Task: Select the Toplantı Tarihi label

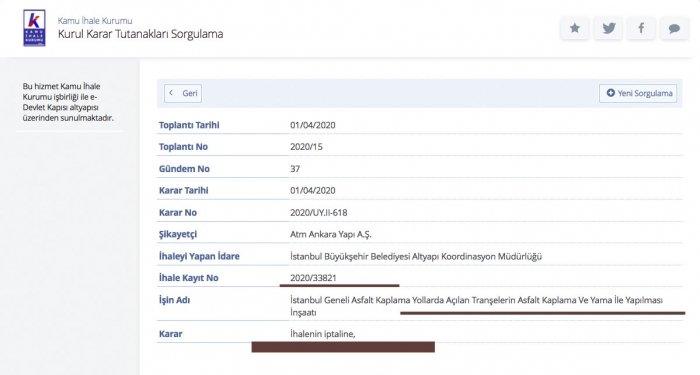Action: coord(189,125)
